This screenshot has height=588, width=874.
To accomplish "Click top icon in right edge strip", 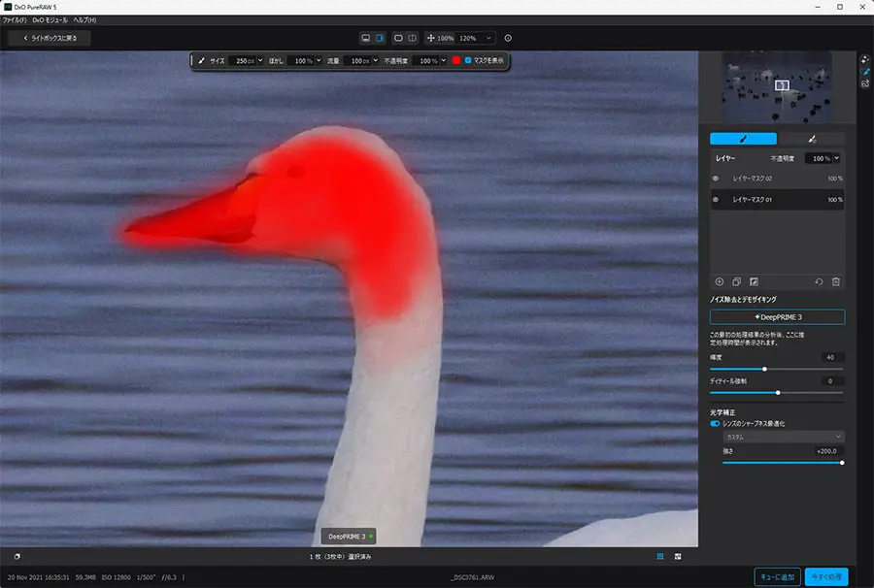I will click(x=865, y=59).
